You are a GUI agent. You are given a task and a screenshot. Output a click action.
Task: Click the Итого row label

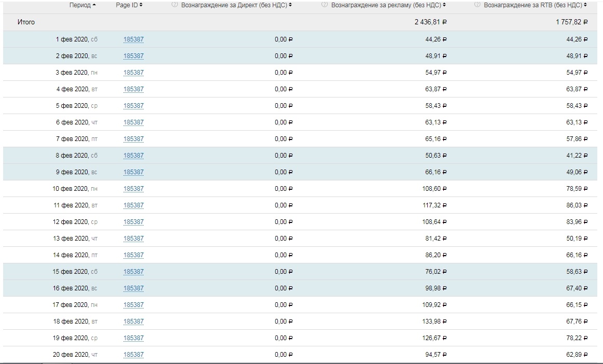point(26,22)
